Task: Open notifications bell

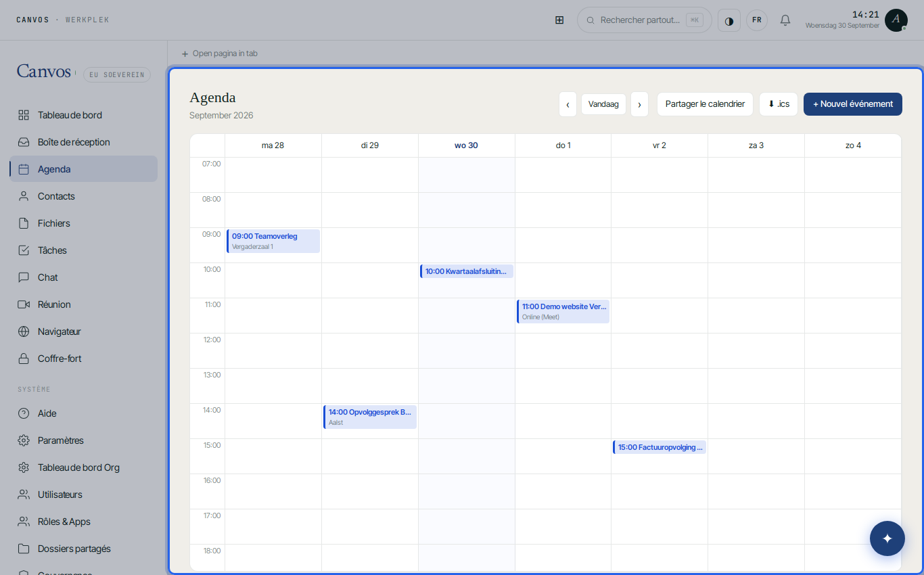Action: point(785,20)
